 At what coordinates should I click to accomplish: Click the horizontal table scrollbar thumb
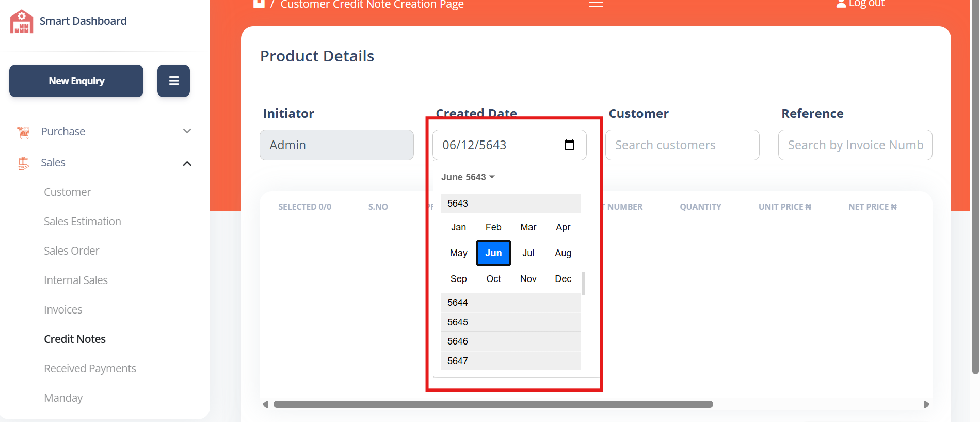pos(493,404)
